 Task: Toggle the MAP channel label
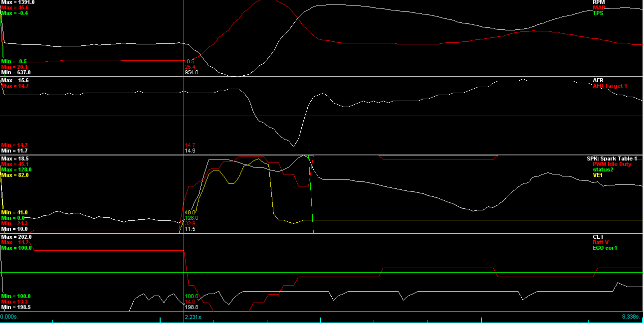[600, 8]
